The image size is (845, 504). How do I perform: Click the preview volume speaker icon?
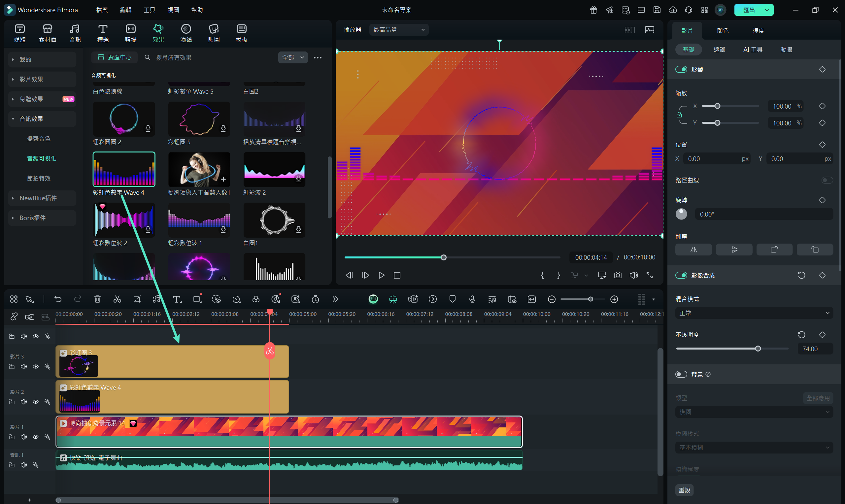tap(634, 275)
